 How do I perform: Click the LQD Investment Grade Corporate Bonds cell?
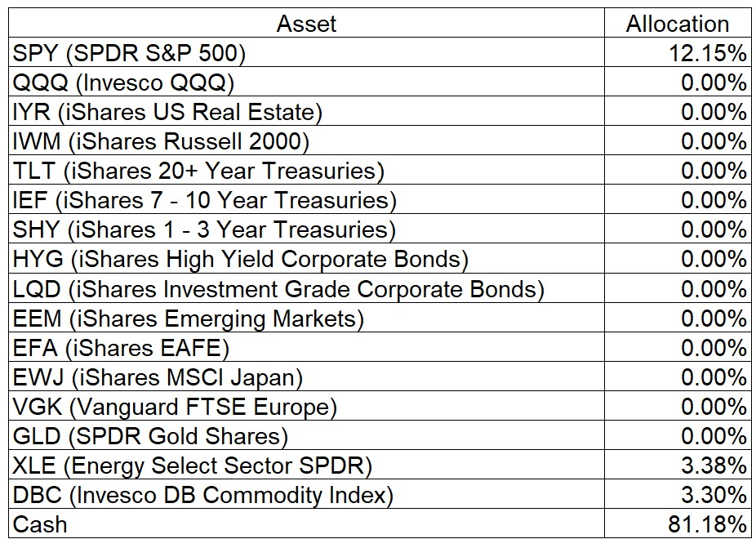pos(278,289)
